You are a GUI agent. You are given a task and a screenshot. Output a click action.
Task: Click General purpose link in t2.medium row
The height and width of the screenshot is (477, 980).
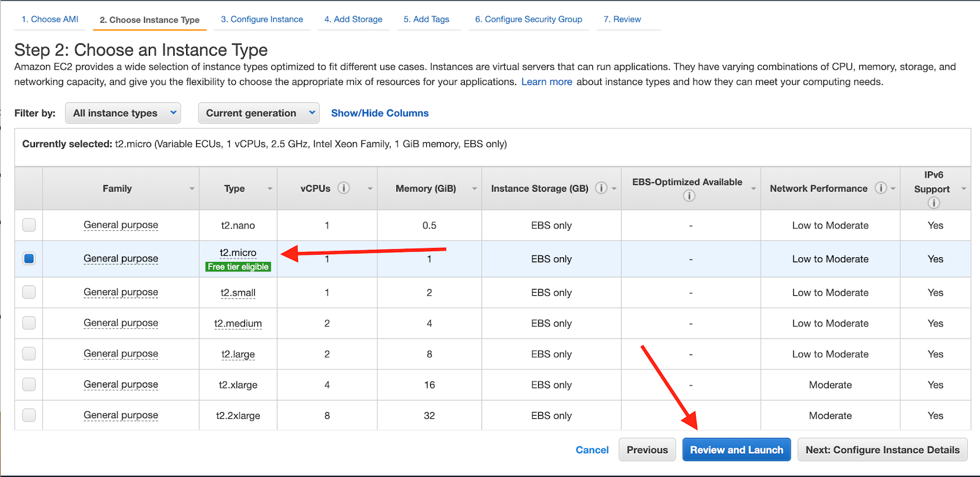pyautogui.click(x=121, y=323)
